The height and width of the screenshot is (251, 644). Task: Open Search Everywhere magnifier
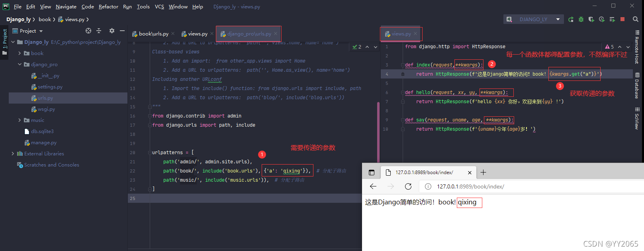pos(636,19)
